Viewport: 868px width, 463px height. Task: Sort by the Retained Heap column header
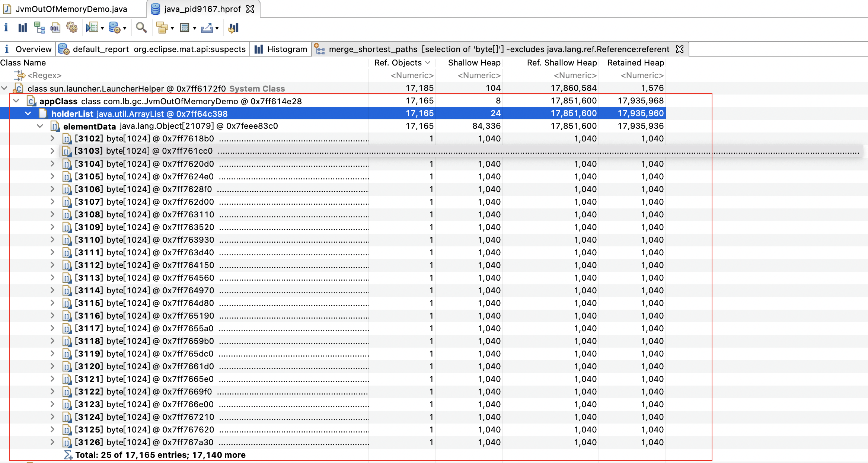(x=635, y=63)
